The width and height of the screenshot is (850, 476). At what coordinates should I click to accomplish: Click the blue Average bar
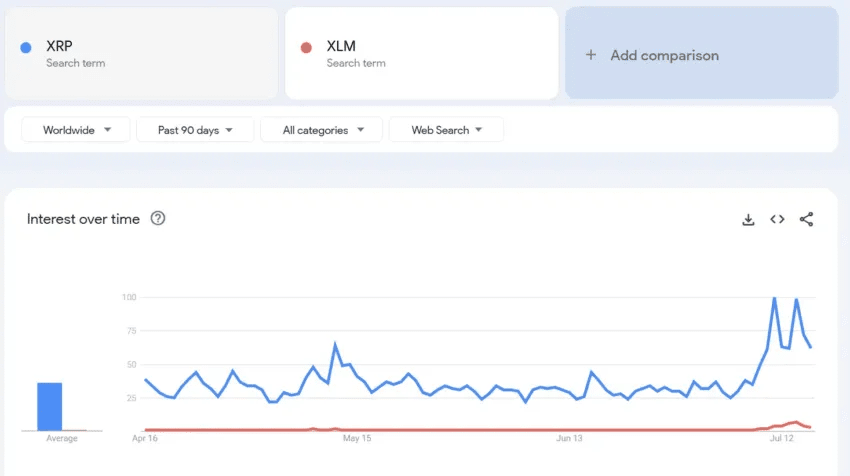49,407
